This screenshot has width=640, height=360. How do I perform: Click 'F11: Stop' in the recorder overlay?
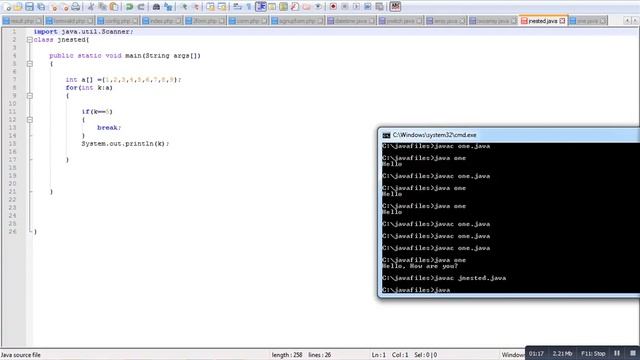click(593, 353)
